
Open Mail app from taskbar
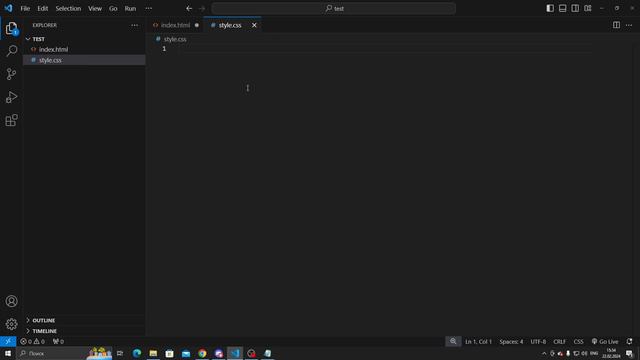186,353
